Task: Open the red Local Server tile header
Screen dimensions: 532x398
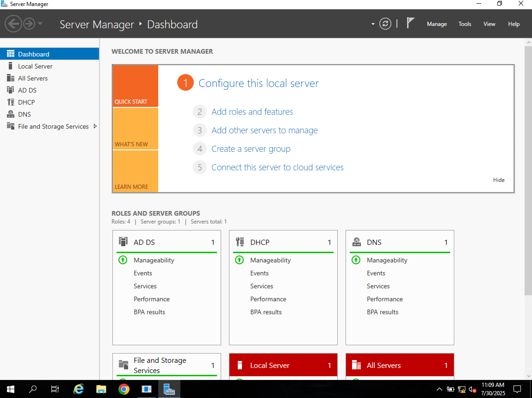Action: (283, 365)
